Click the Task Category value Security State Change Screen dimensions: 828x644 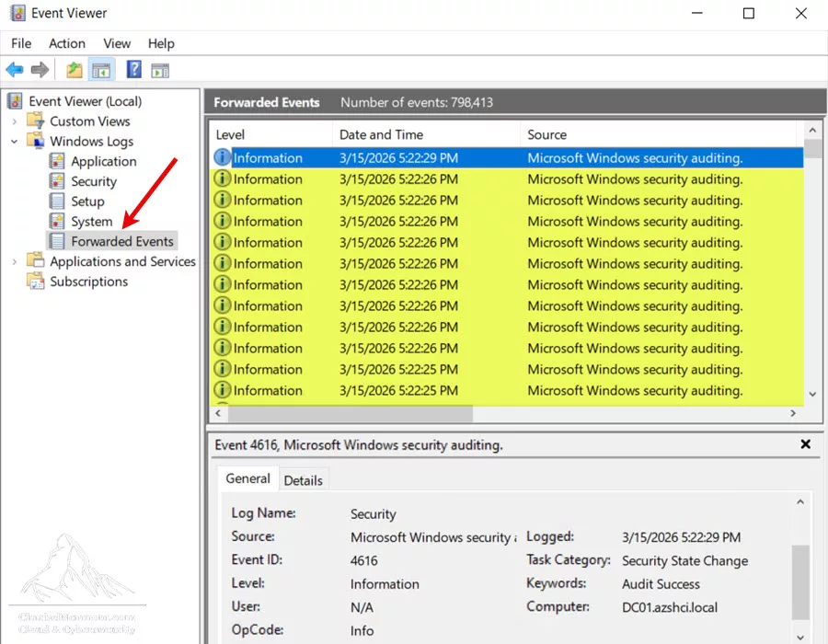tap(684, 560)
